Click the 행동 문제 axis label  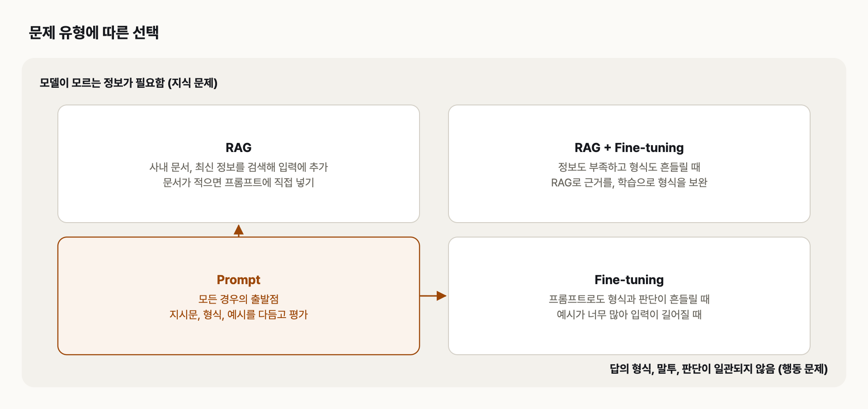[719, 369]
